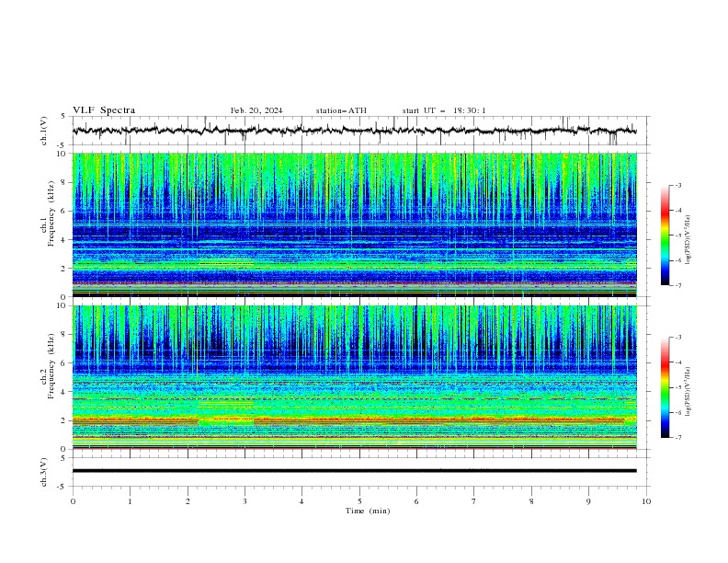Click the "ch.1(V)" axis label
Screen dimensions: 728x563
click(44, 131)
